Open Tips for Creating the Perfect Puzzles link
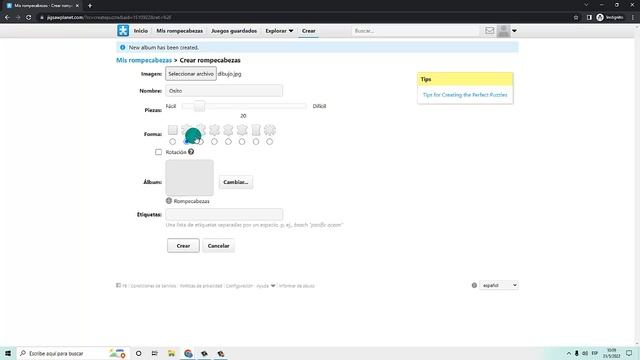640x360 pixels. tap(465, 95)
